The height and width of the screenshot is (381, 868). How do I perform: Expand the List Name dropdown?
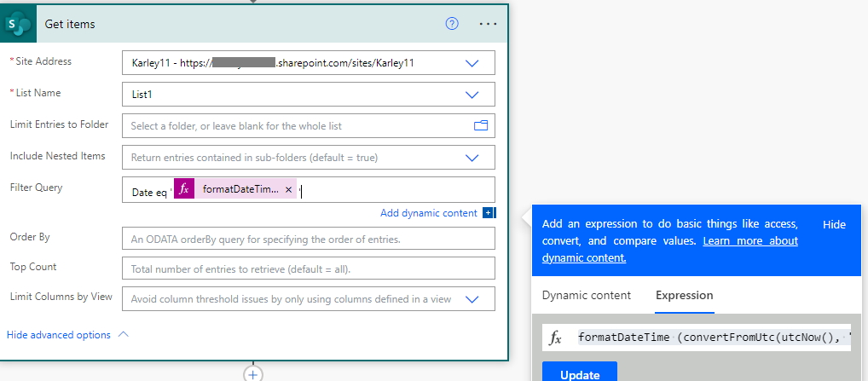pos(472,95)
